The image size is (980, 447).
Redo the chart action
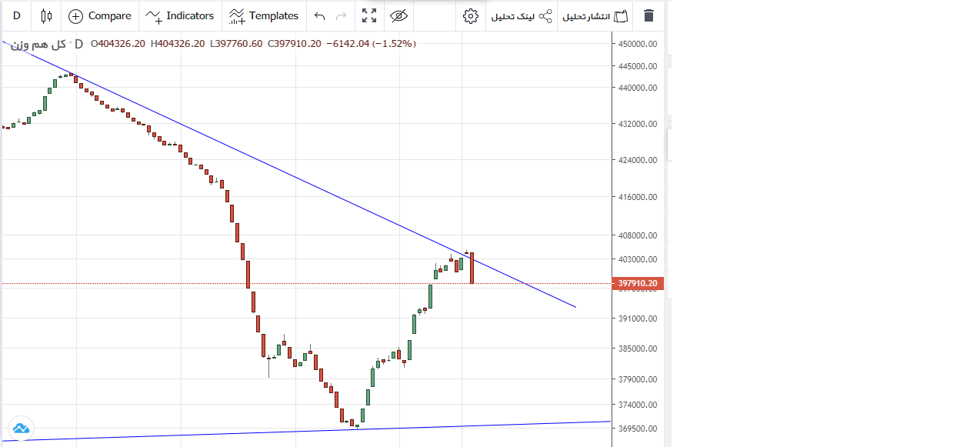tap(342, 15)
